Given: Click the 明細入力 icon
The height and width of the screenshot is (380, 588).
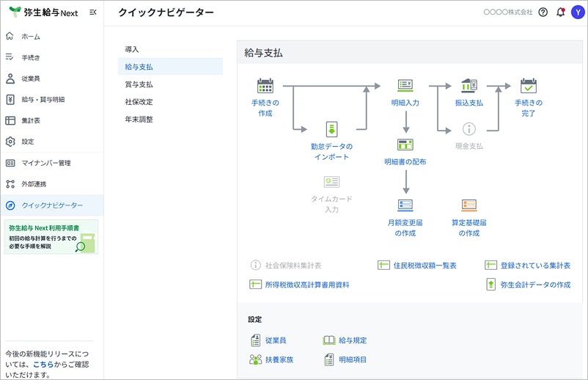Looking at the screenshot, I should pos(405,86).
